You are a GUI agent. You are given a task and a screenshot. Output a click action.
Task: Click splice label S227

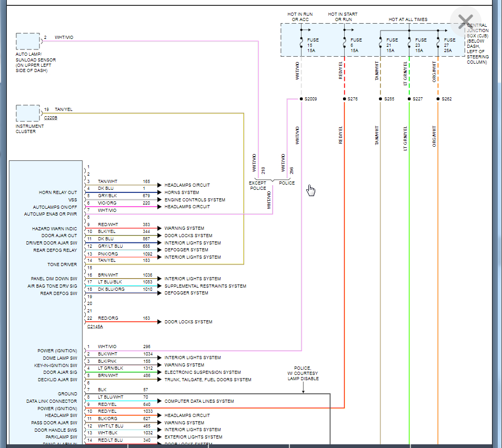(417, 99)
